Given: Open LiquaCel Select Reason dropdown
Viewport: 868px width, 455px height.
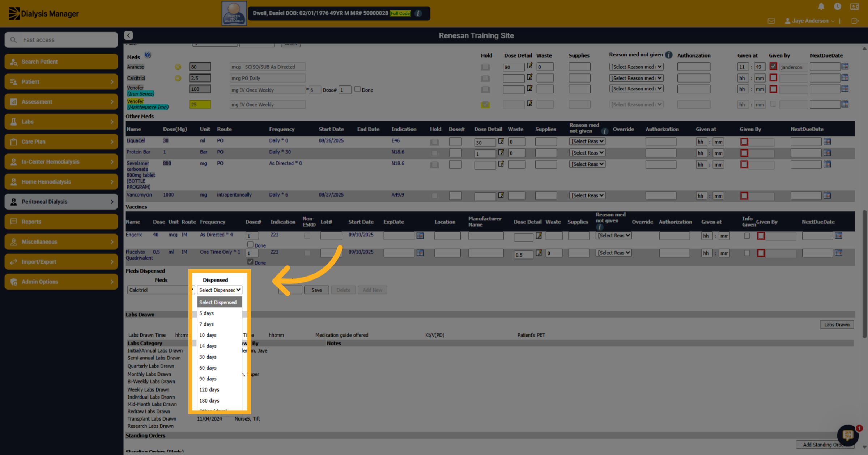Looking at the screenshot, I should 587,141.
